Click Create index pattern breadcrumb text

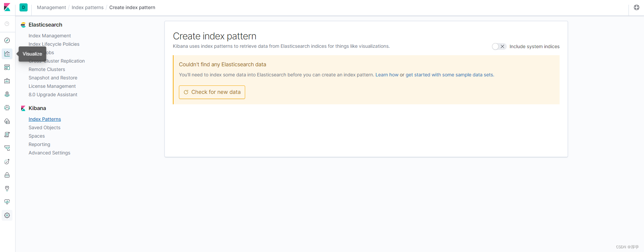(132, 7)
